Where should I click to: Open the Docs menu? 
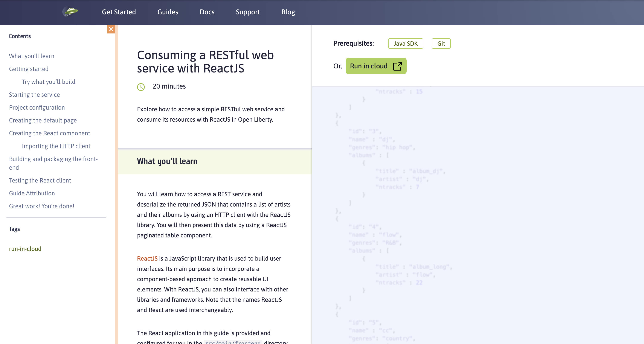[207, 12]
